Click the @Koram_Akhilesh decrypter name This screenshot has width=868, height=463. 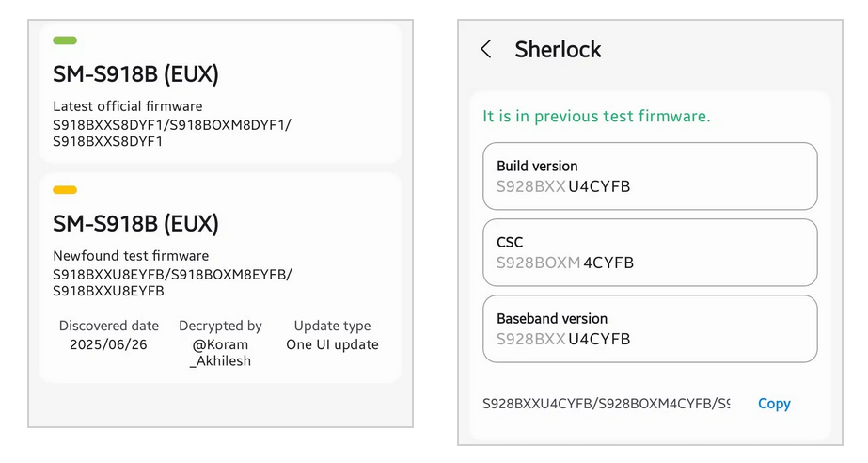(220, 353)
